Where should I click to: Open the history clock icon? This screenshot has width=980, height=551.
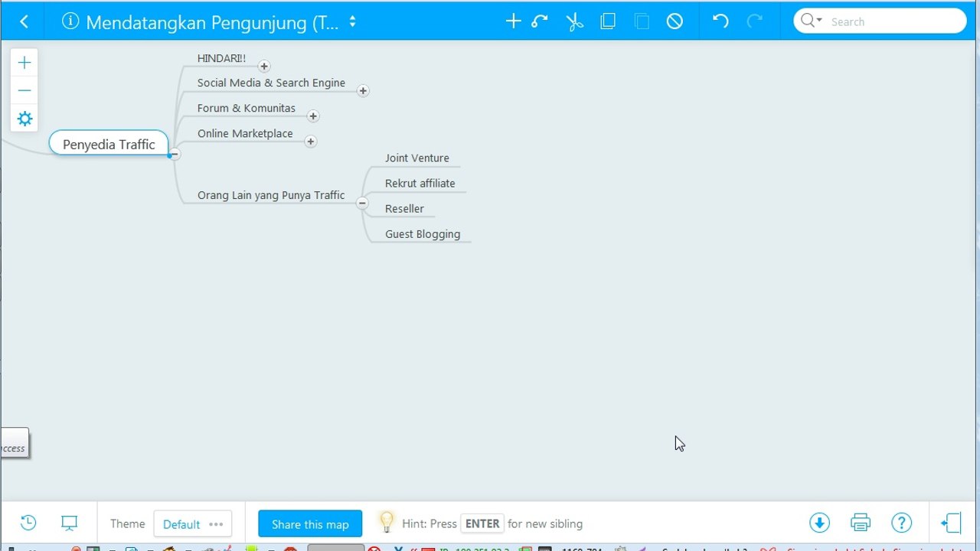point(28,523)
